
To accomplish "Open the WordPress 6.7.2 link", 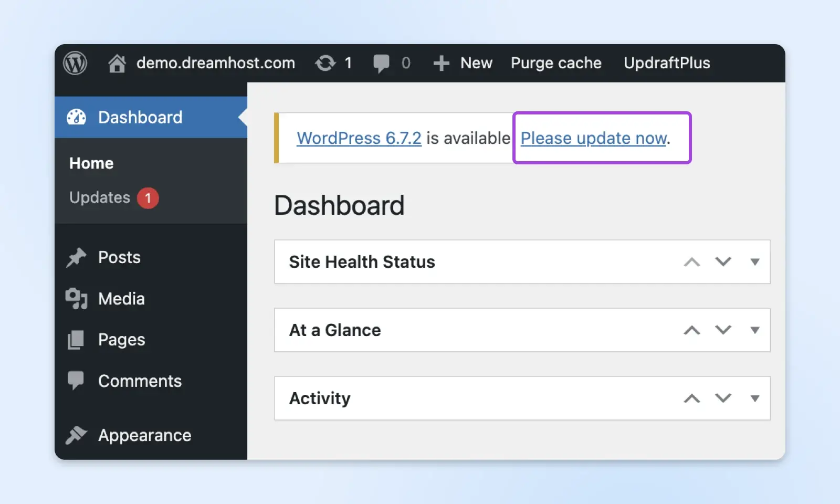I will click(x=359, y=138).
